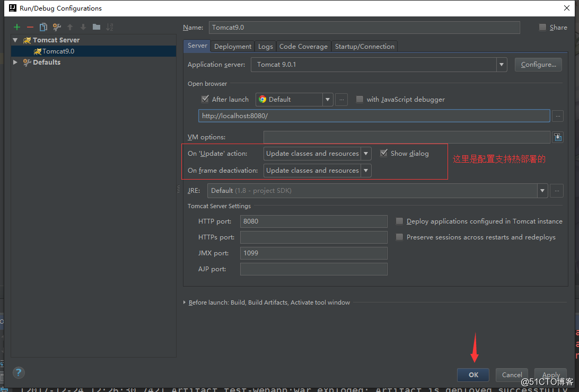Click Tomcat Server group icon
This screenshot has width=579, height=392.
[27, 40]
